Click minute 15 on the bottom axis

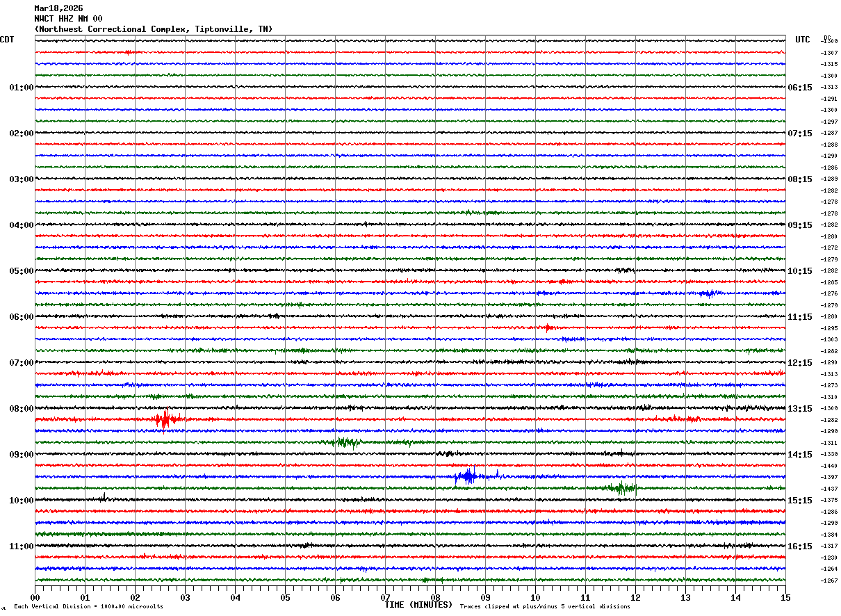tap(785, 597)
